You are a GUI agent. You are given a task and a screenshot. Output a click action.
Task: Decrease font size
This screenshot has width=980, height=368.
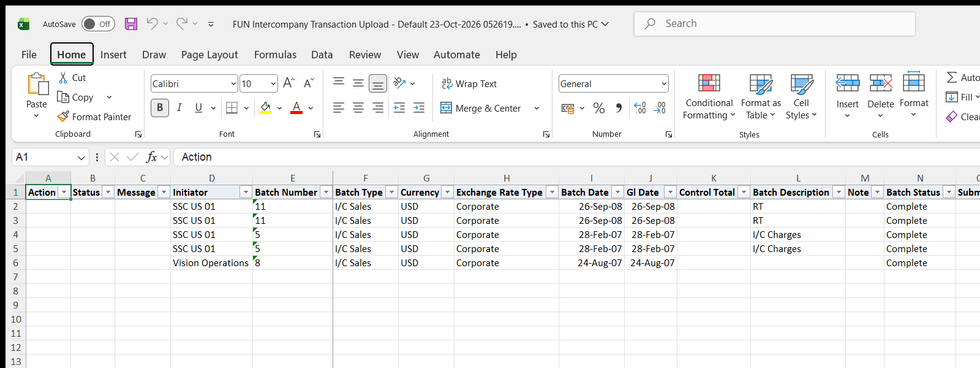309,83
